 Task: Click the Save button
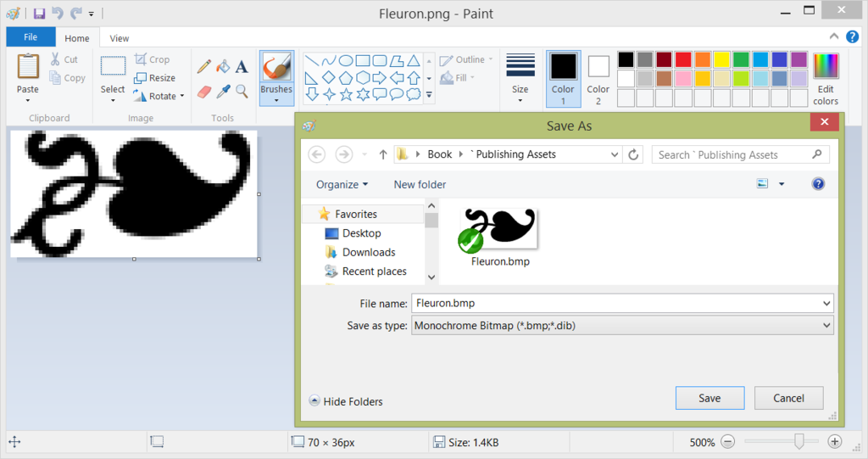click(709, 398)
